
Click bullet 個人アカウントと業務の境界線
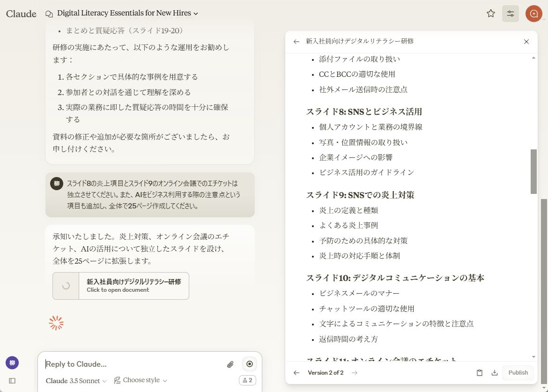pos(370,127)
